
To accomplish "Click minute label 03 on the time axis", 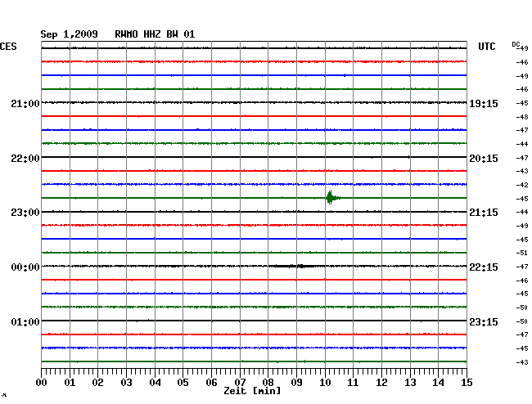I will click(126, 383).
